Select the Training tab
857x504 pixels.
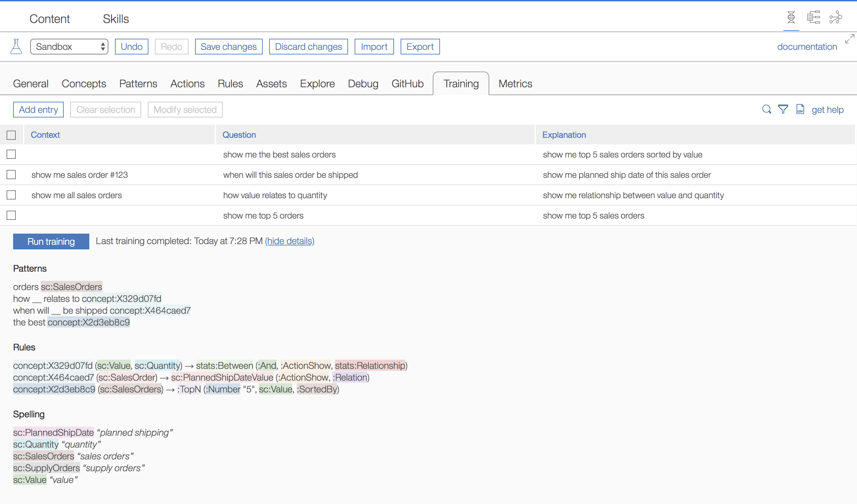pyautogui.click(x=461, y=83)
